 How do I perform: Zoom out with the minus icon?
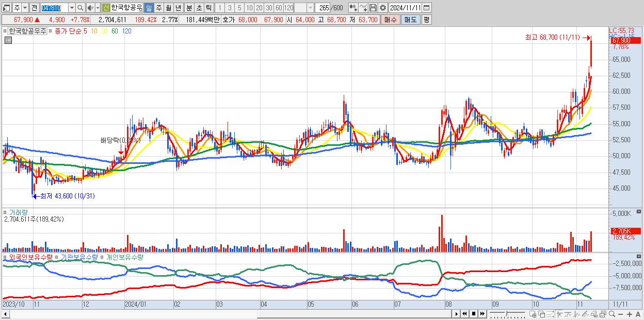tap(621, 314)
